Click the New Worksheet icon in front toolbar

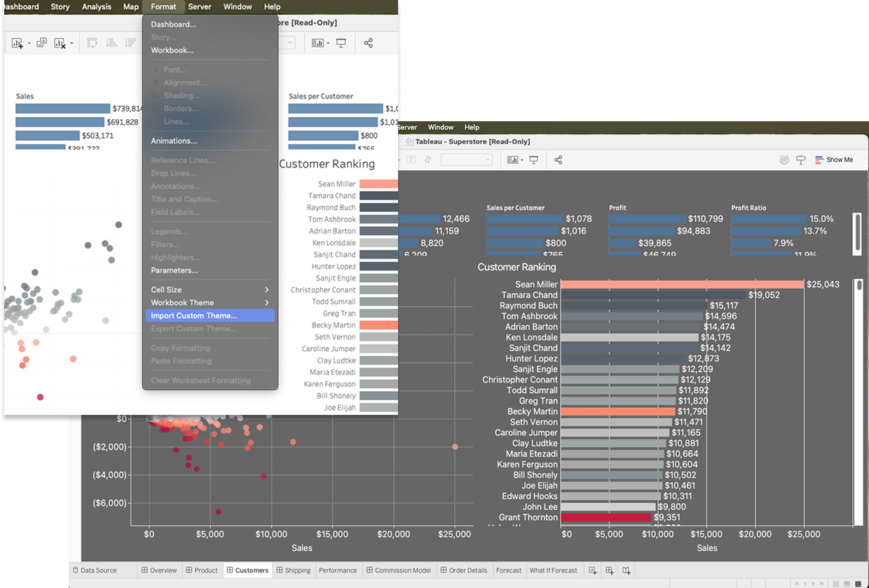(17, 43)
